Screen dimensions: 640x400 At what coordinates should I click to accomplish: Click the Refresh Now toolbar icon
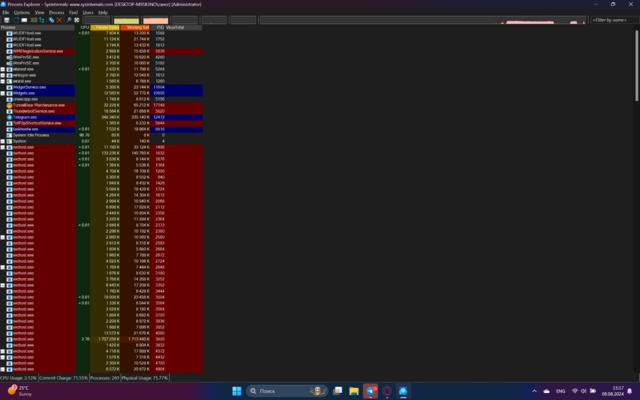pyautogui.click(x=15, y=20)
